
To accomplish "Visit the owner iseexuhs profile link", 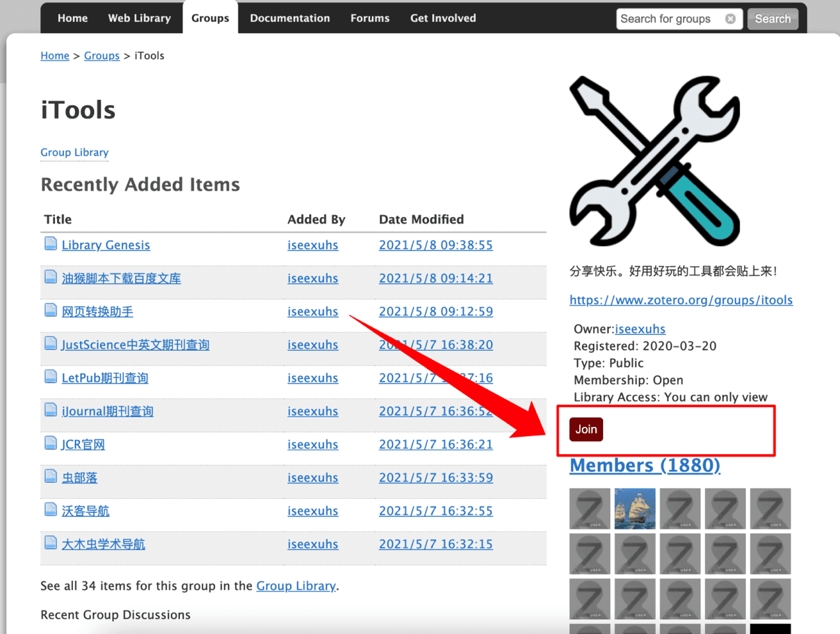I will [x=639, y=329].
